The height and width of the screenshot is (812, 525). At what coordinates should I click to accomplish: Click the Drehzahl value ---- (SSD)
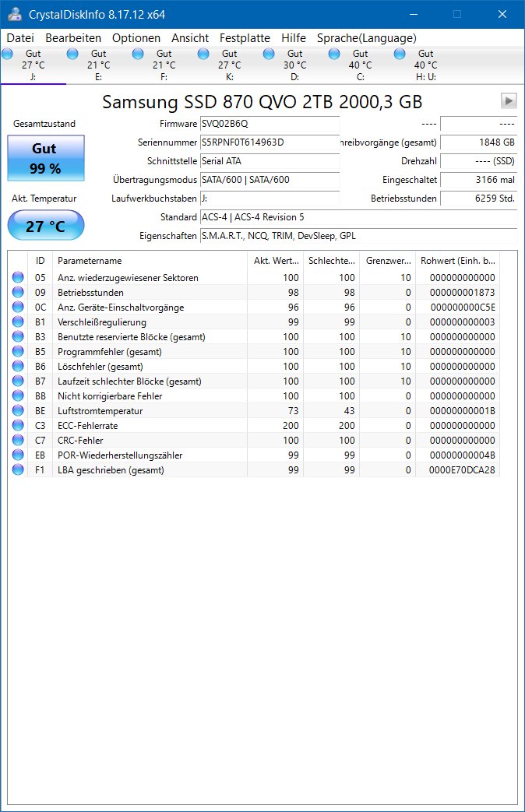click(x=479, y=161)
